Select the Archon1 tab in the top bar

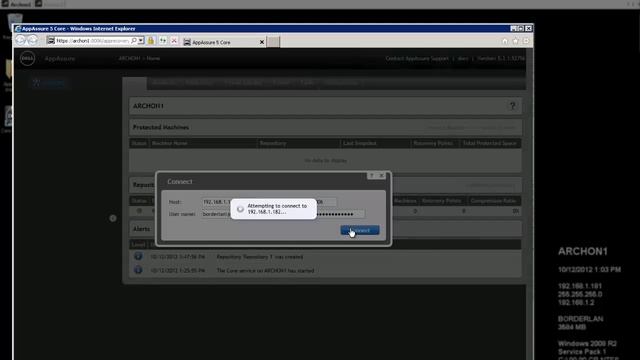(x=16, y=4)
